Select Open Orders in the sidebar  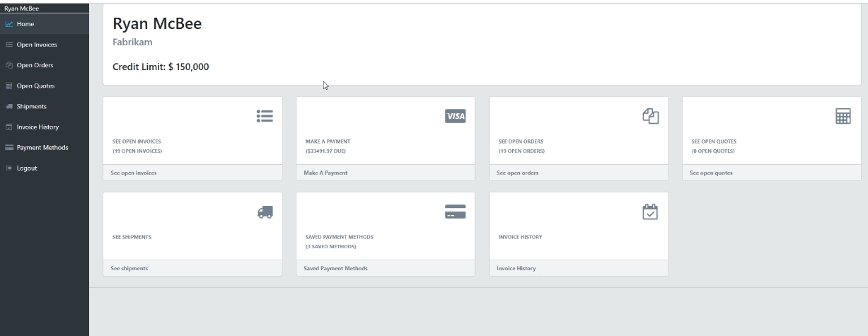click(x=45, y=65)
